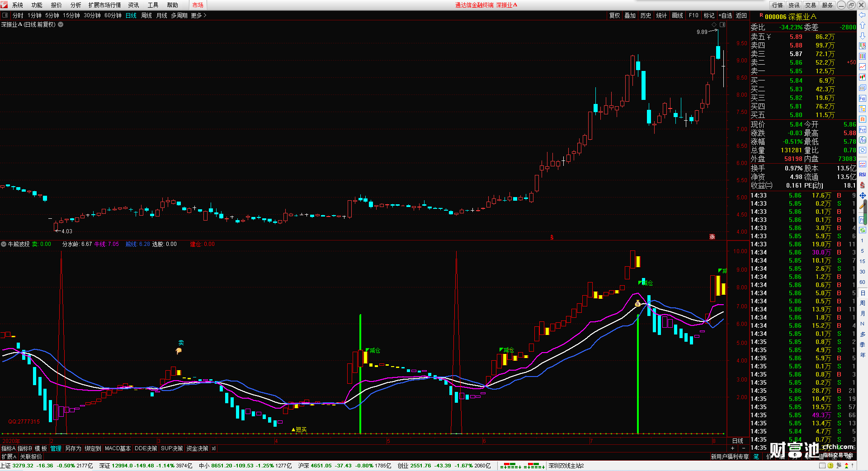This screenshot has height=471, width=868.
Task: Open the colored grid board icon
Action: tap(862, 56)
